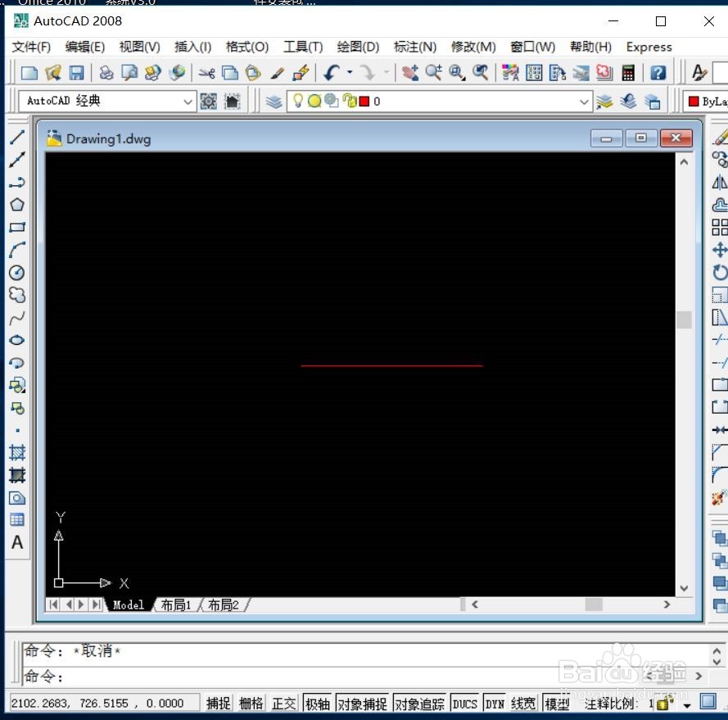Viewport: 728px width, 720px height.
Task: Toggle 对象追踪 object tracking
Action: pos(420,704)
